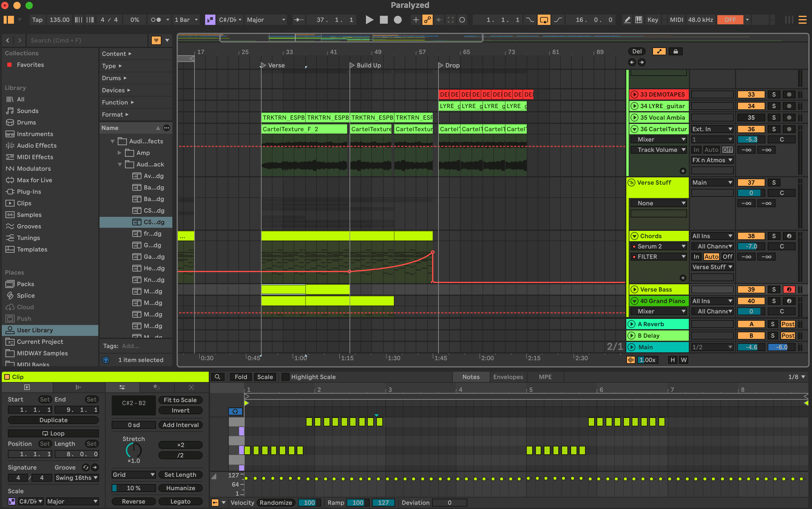Image resolution: width=812 pixels, height=509 pixels.
Task: Select Splice in Places
Action: 25,295
